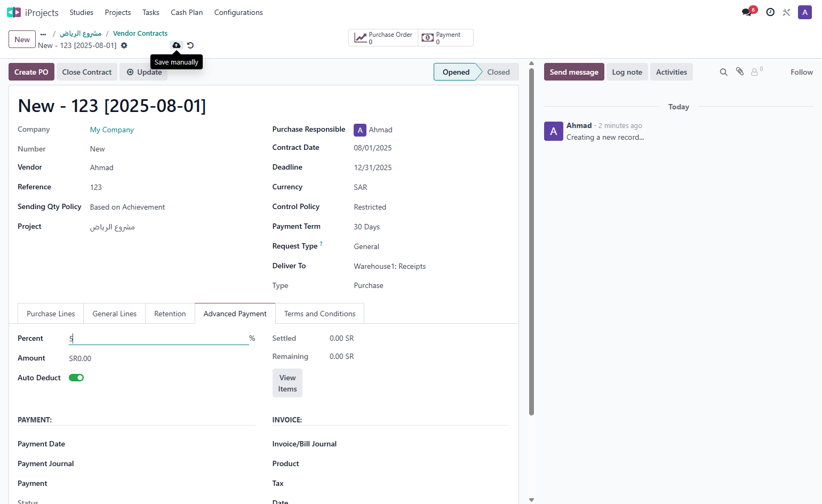The image size is (822, 504).
Task: Click the scrollbar down arrow
Action: (531, 500)
